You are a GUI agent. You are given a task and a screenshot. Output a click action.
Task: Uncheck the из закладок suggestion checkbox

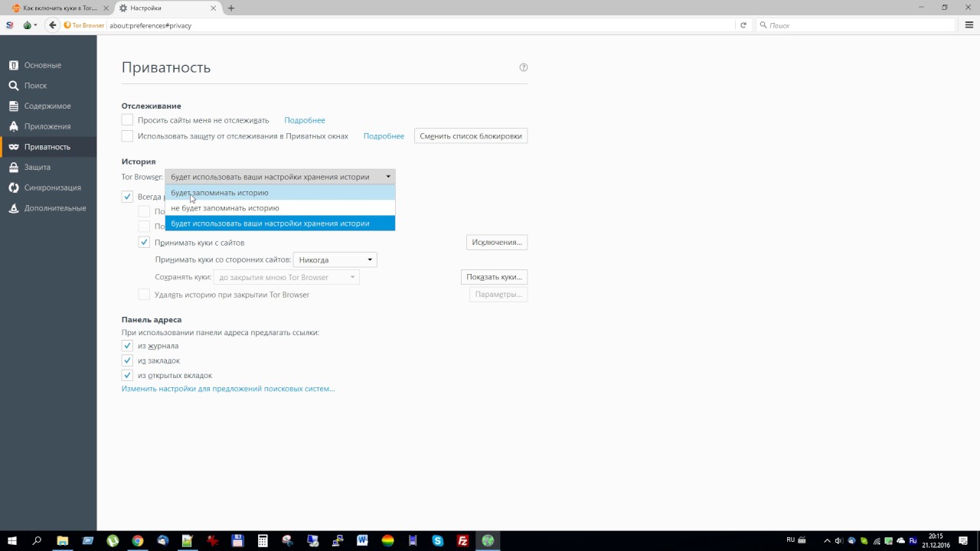coord(127,360)
